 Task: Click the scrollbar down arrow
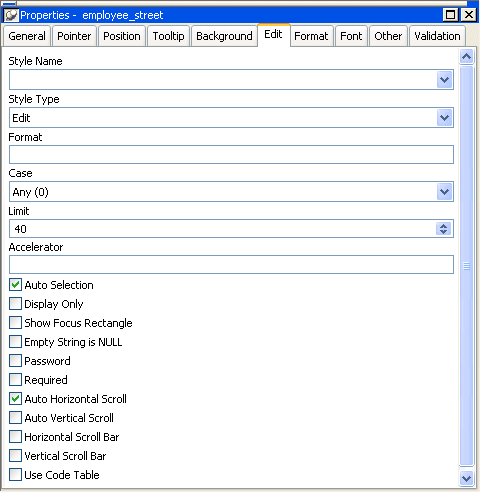tap(467, 478)
